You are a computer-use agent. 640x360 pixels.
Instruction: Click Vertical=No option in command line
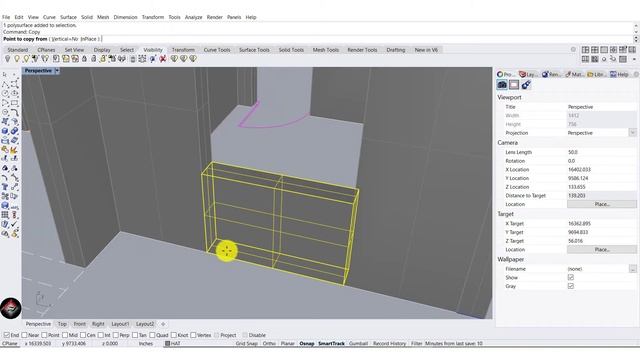point(64,39)
